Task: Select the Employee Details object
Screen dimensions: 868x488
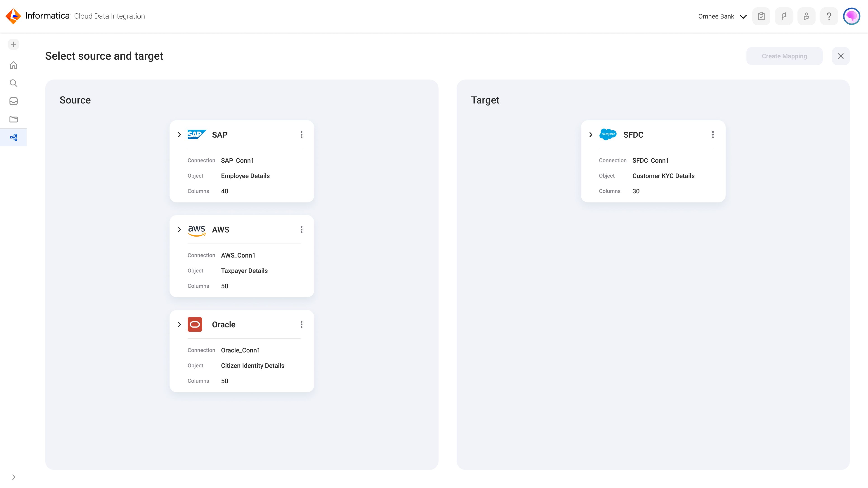Action: (x=245, y=176)
